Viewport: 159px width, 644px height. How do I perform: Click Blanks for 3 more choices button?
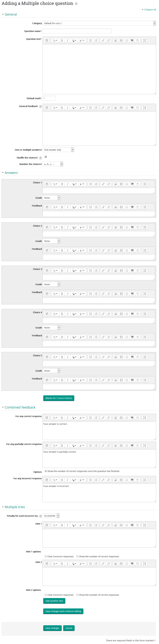tap(59, 398)
